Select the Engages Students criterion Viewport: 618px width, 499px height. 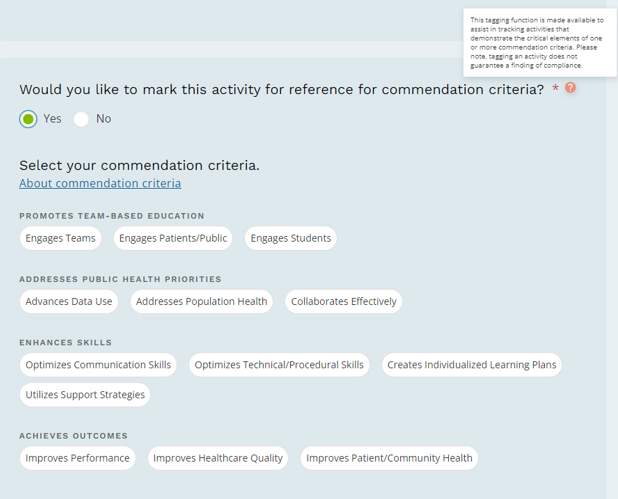[x=291, y=238]
